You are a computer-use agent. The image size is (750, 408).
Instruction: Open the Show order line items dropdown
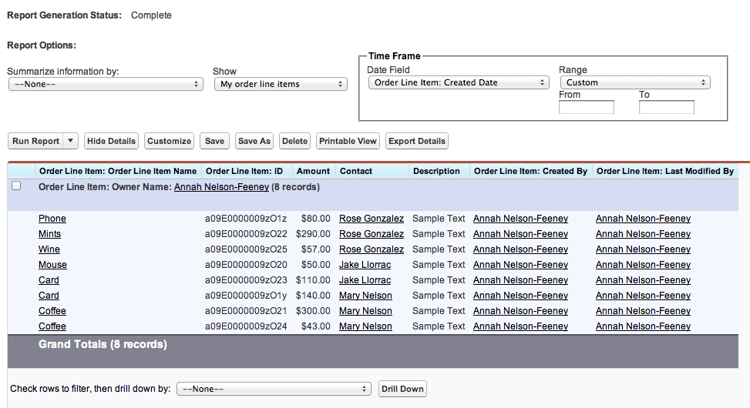(x=280, y=84)
